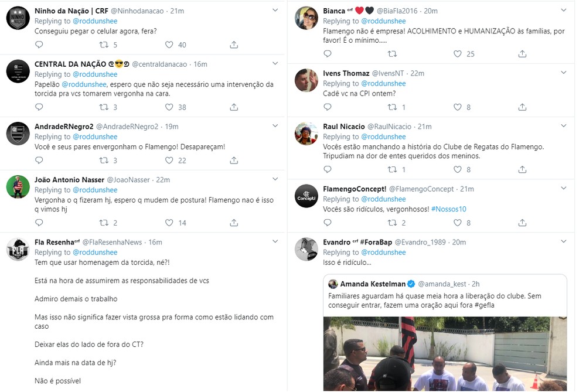Retweet the CENTRAL DA NAÇÃO tweet
Viewport: 586px width, 392px height.
(x=104, y=107)
